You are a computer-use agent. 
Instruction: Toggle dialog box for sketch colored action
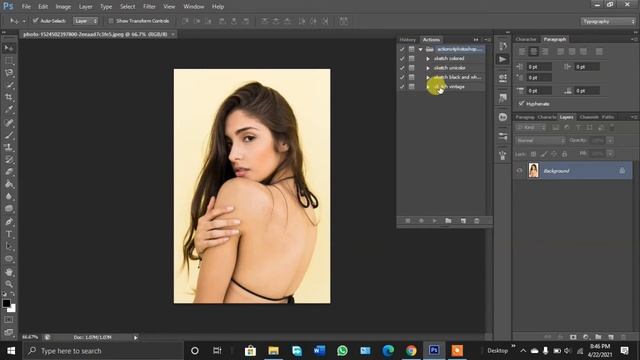(411, 58)
